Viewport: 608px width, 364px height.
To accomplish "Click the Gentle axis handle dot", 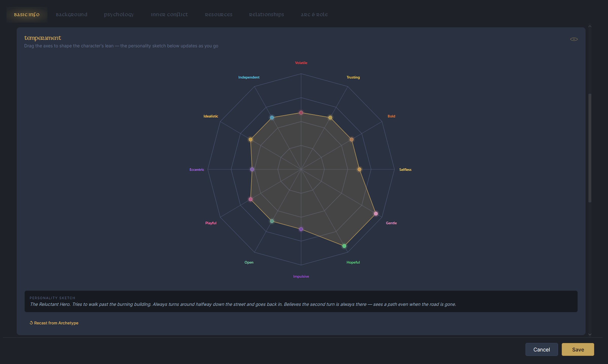I will click(376, 214).
